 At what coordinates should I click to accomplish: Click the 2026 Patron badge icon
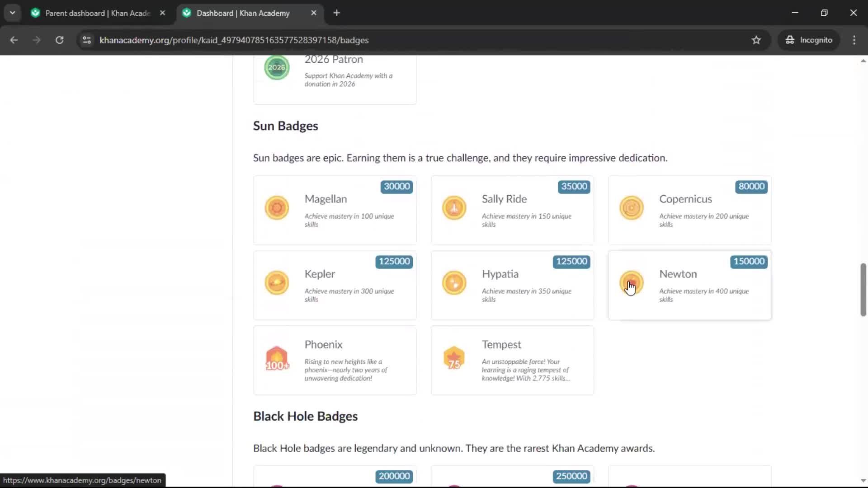[x=277, y=67]
